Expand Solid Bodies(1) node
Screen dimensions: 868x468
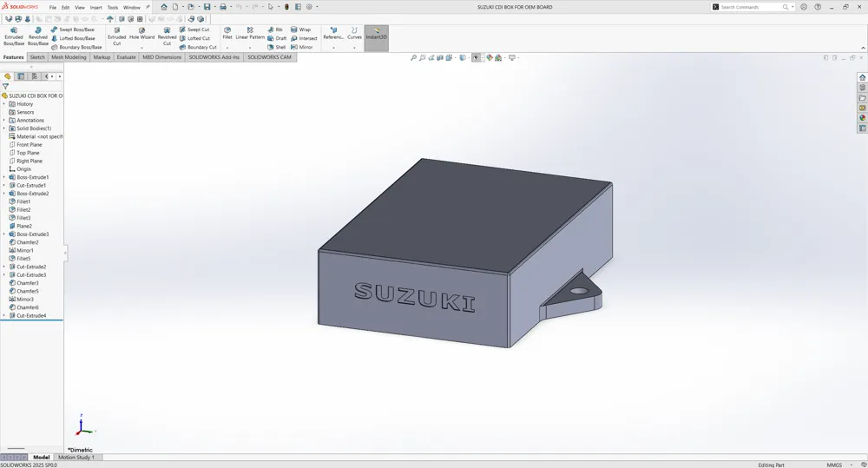(3, 129)
